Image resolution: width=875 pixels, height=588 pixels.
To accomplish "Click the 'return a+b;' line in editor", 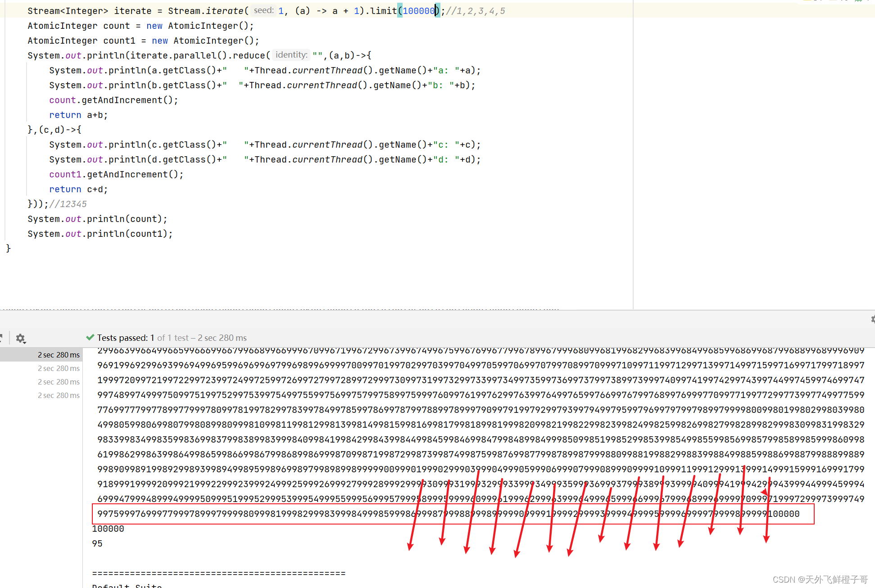I will pyautogui.click(x=78, y=115).
